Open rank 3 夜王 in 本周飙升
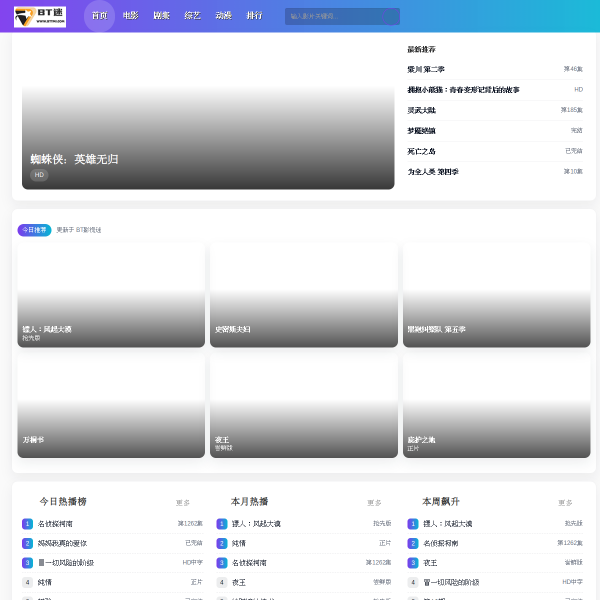Viewport: 600px width, 600px height. click(x=495, y=563)
